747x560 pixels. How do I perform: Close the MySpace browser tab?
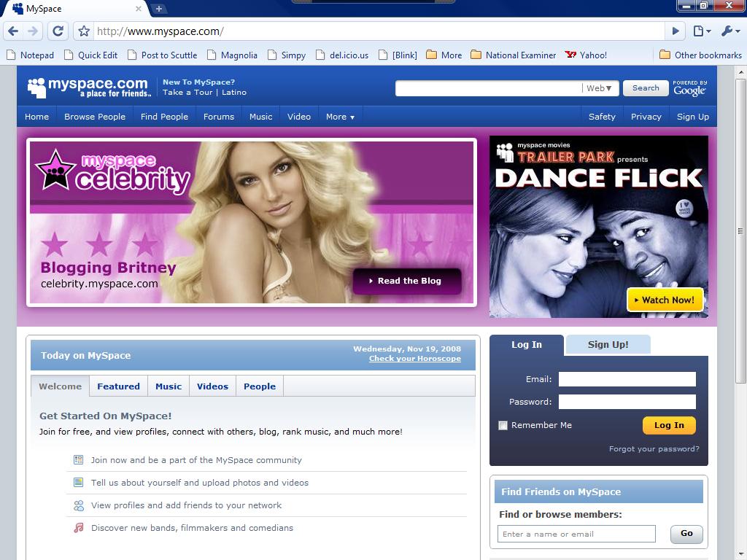pos(138,9)
